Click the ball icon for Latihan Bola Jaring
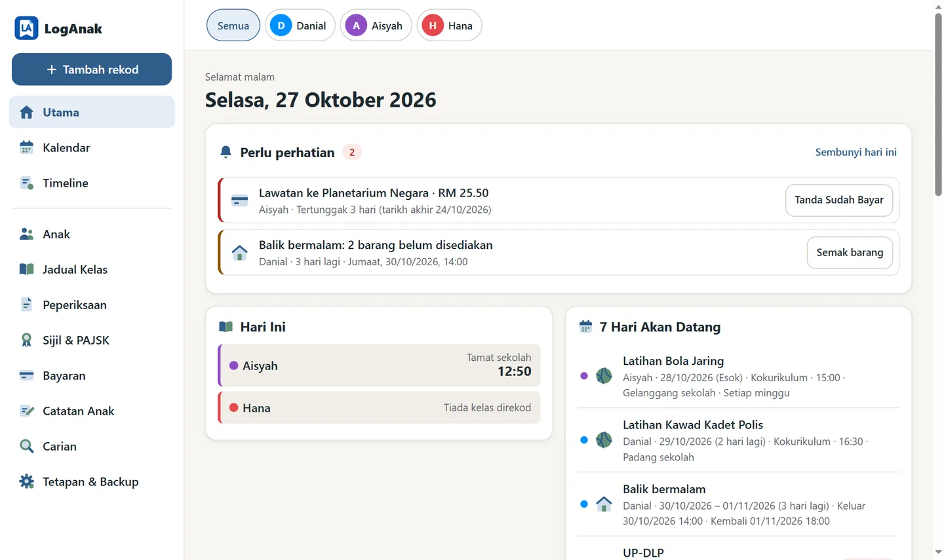944x560 pixels. (x=604, y=376)
